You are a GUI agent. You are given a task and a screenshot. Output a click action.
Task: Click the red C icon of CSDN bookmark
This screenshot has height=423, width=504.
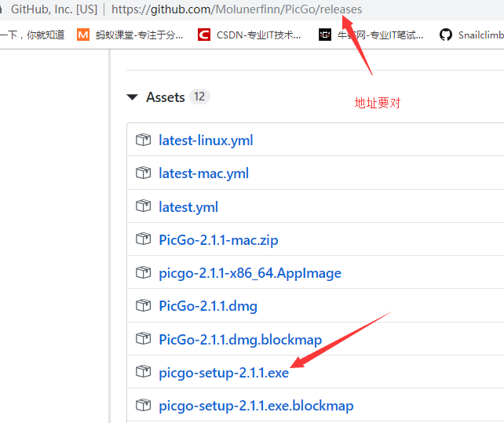(204, 35)
